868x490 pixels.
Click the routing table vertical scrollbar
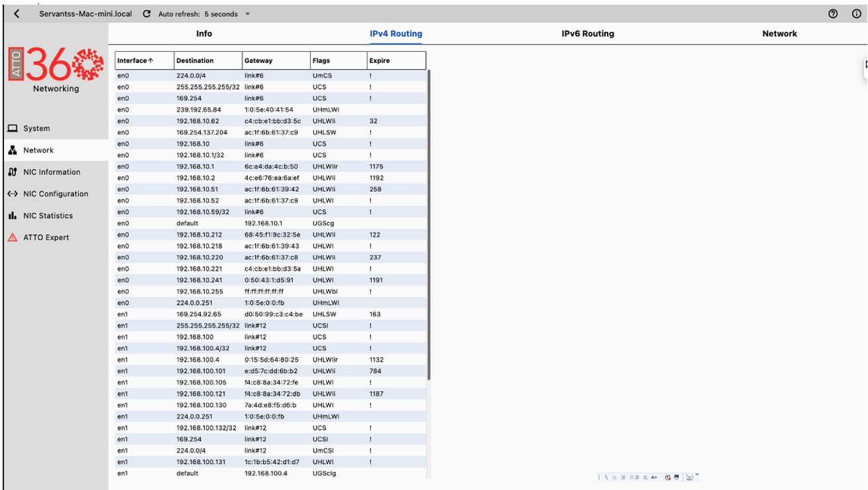coord(429,225)
